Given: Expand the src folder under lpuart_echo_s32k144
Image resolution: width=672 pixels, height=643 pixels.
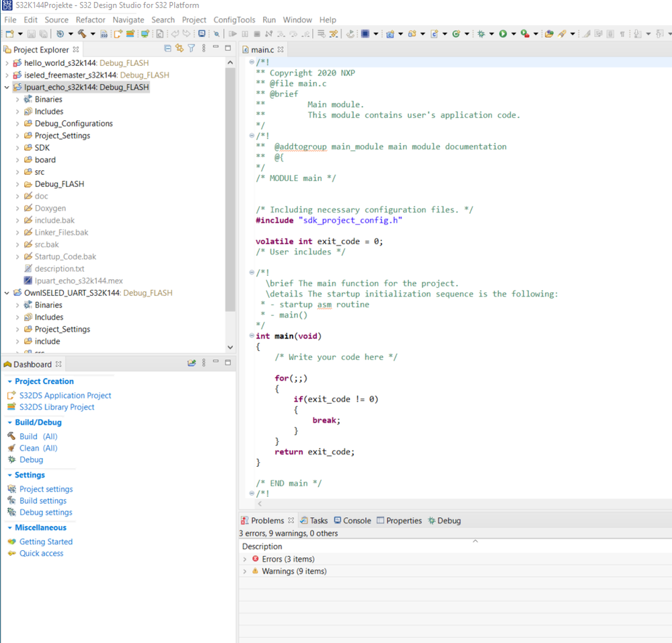Looking at the screenshot, I should [x=17, y=172].
